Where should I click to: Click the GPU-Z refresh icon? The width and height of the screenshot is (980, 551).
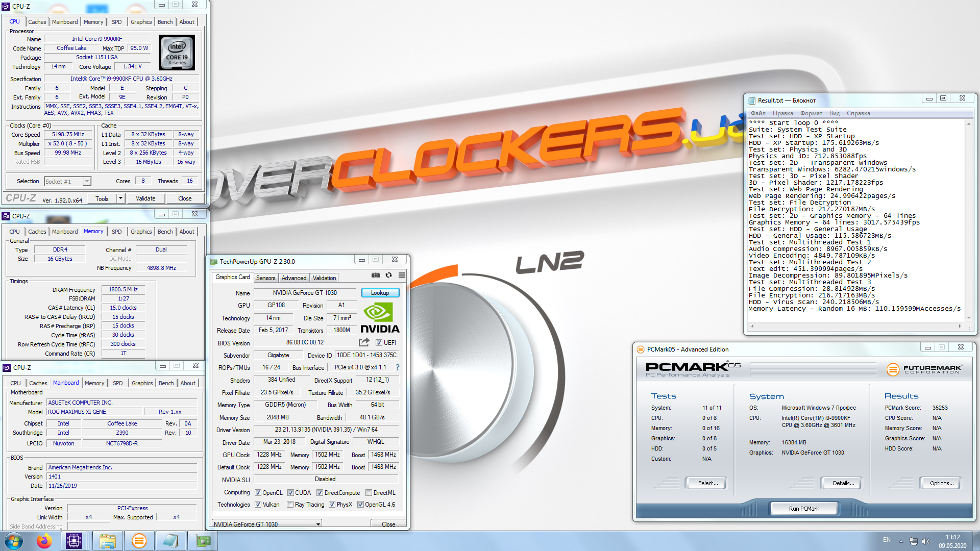[388, 275]
